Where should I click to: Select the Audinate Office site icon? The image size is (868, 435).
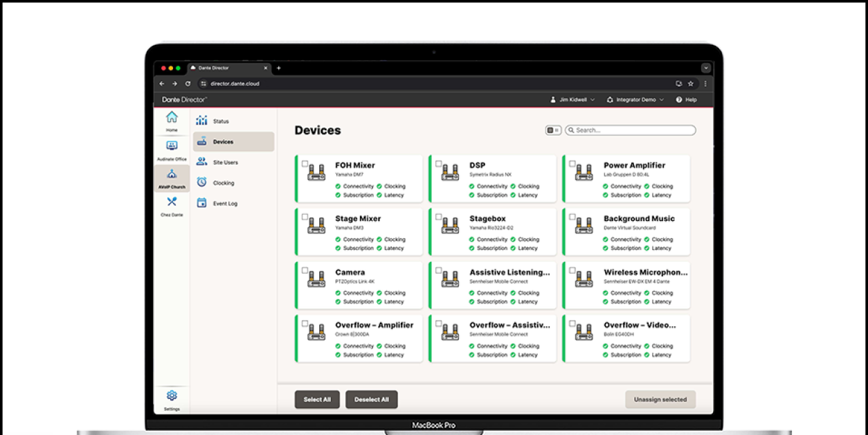click(x=172, y=147)
